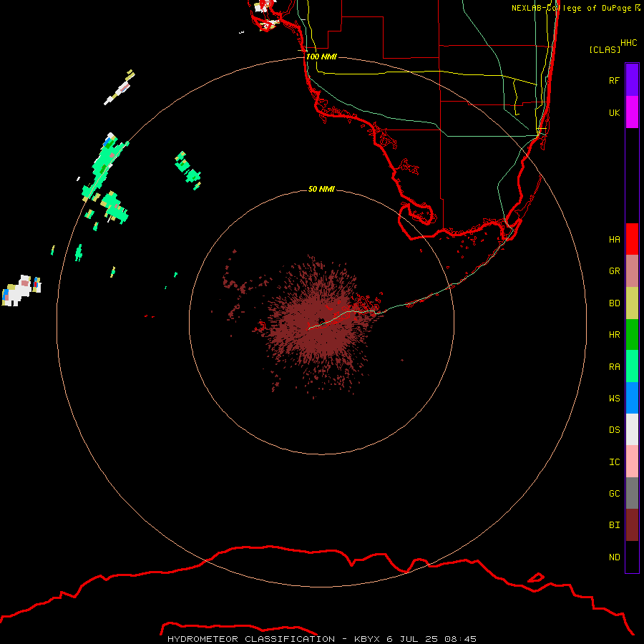Image resolution: width=644 pixels, height=644 pixels.
Task: Click the "WS" legend label
Action: [x=614, y=398]
